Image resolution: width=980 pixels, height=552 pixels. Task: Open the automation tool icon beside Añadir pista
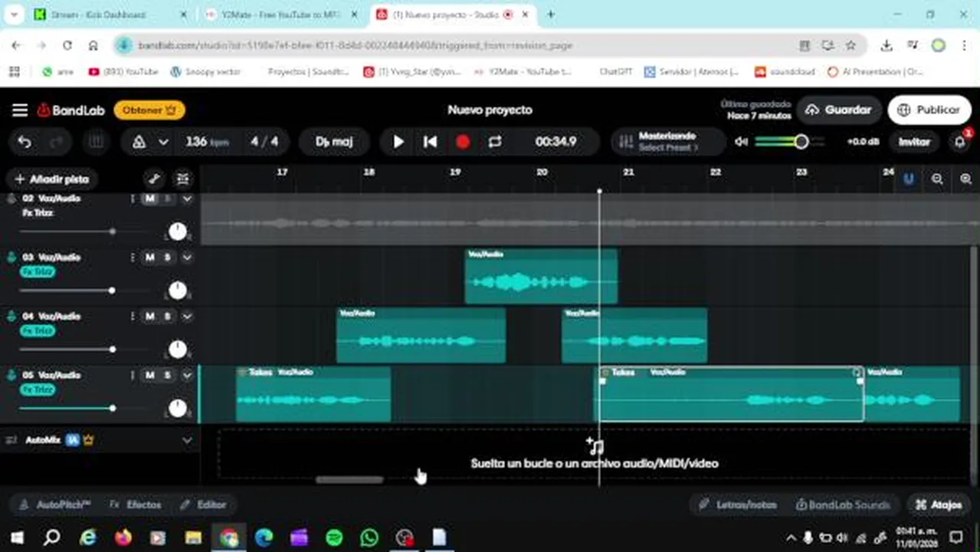tap(154, 179)
